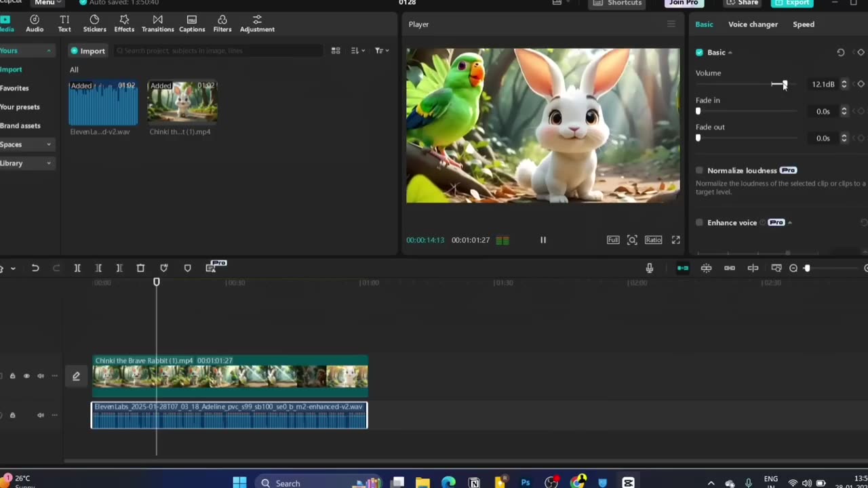Viewport: 868px width, 488px height.
Task: Click the Export button
Action: 792,3
